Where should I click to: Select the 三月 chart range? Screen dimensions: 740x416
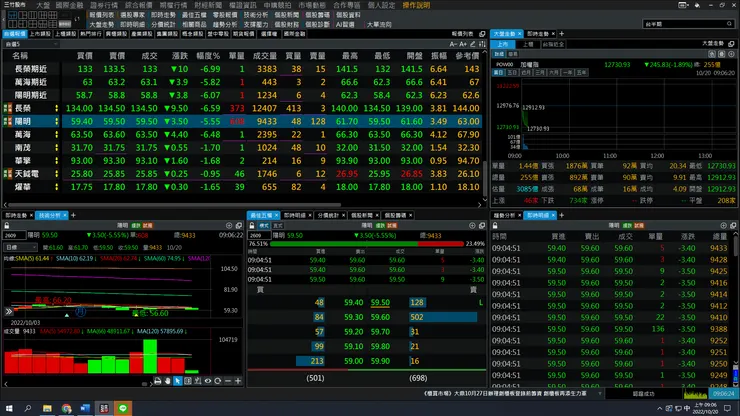pos(540,73)
